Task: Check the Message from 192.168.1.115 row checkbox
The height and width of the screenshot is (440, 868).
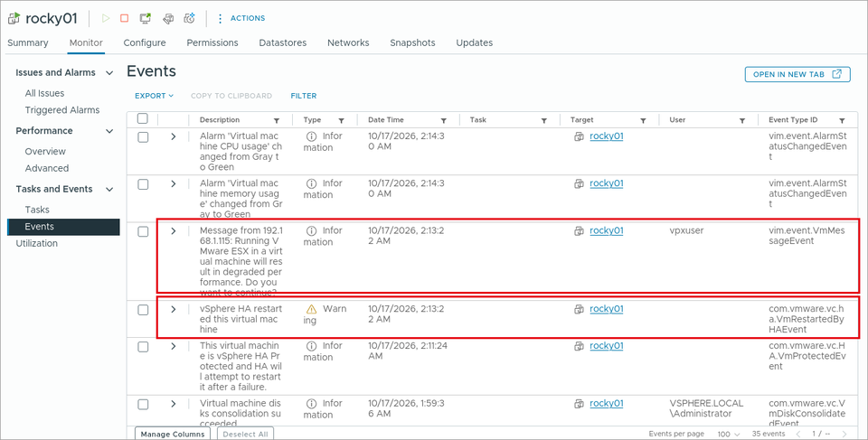Action: click(143, 231)
